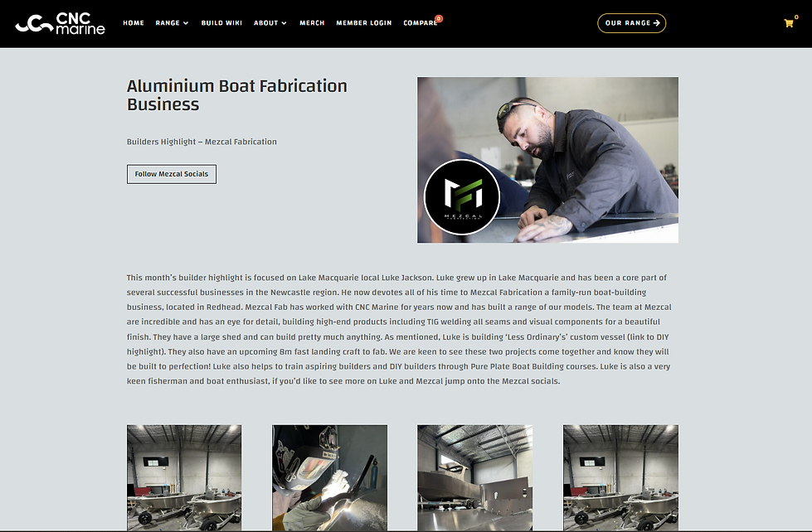The width and height of the screenshot is (812, 532).
Task: Open the shopping cart icon
Action: click(789, 23)
